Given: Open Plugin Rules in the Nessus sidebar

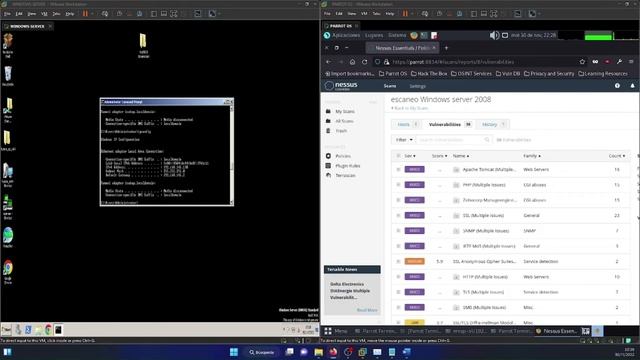Looking at the screenshot, I should point(348,166).
